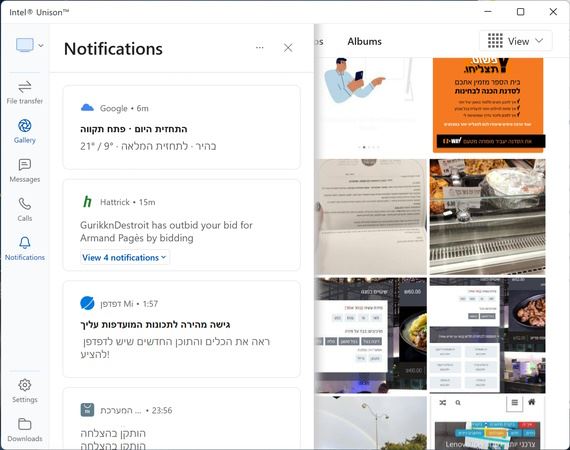Image resolution: width=570 pixels, height=450 pixels.
Task: Close the Notifications panel
Action: coord(288,48)
